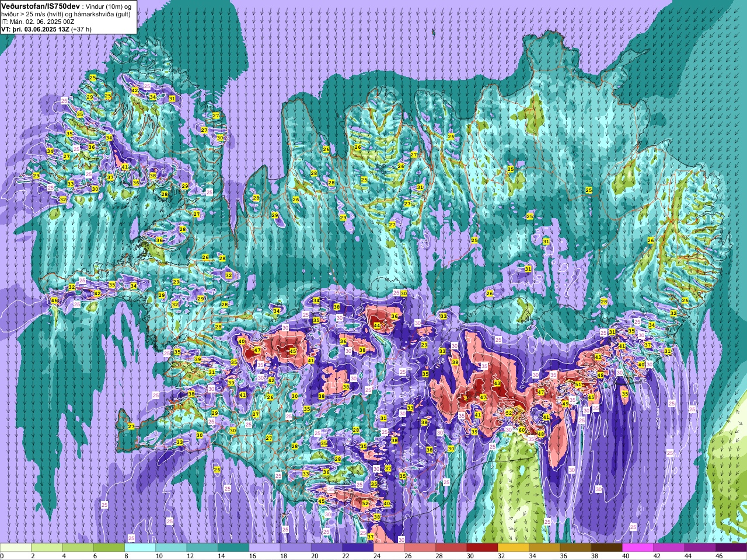Select the yellow swatch between 32 and 34
The height and width of the screenshot is (560, 747).
pos(514,548)
